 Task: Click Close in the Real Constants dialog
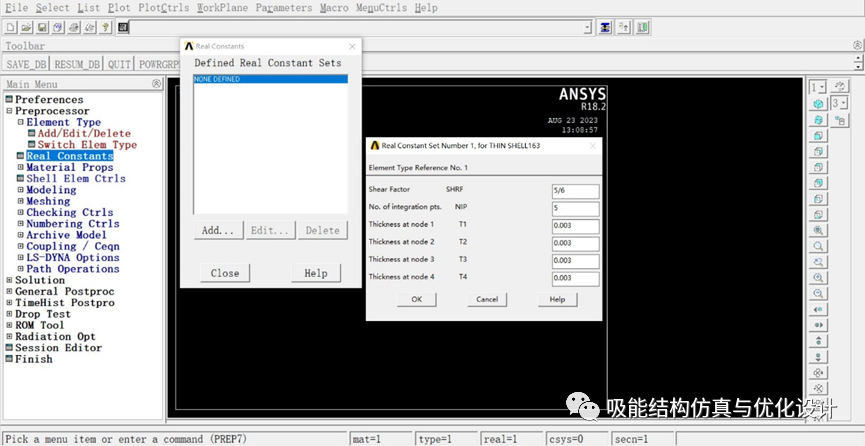[x=225, y=273]
